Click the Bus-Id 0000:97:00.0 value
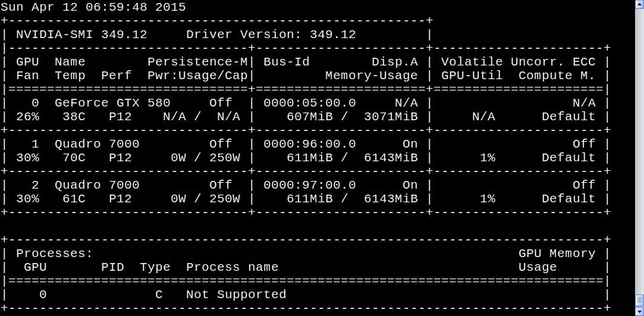The width and height of the screenshot is (644, 316). (309, 185)
